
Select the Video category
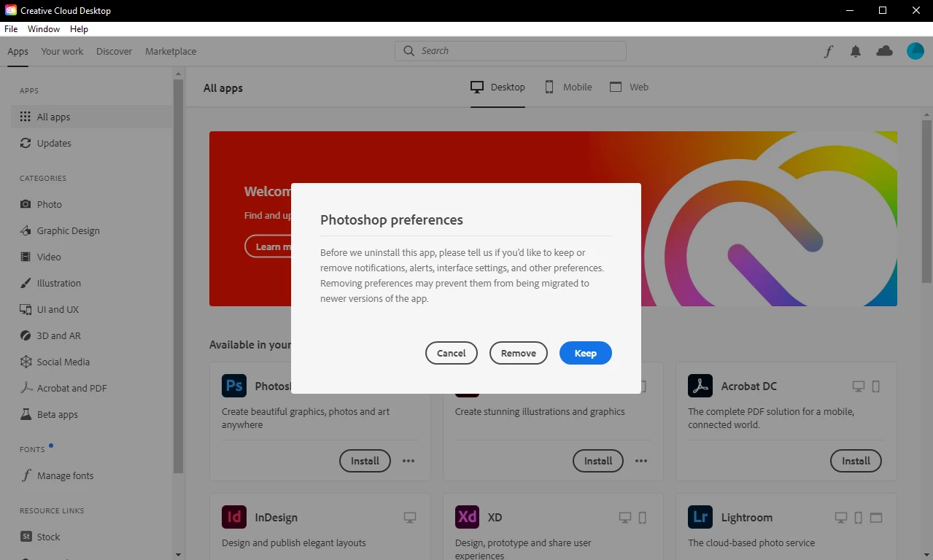[92, 257]
